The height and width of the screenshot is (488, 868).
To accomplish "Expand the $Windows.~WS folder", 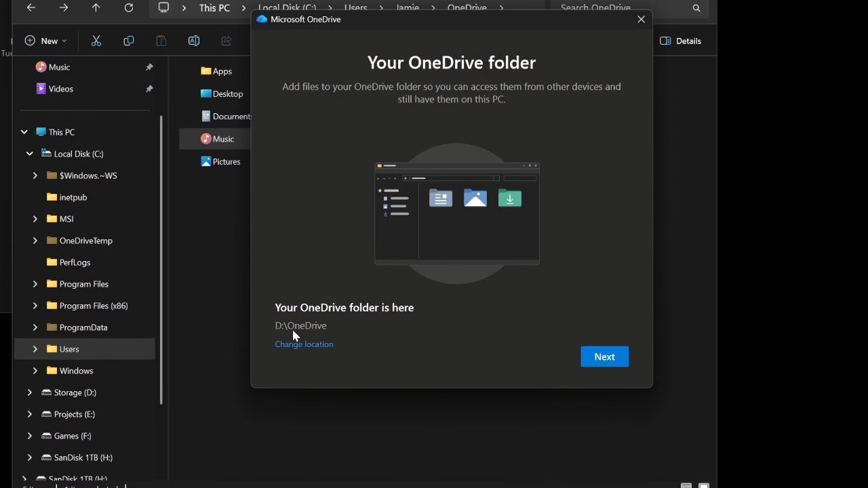I will click(x=35, y=176).
